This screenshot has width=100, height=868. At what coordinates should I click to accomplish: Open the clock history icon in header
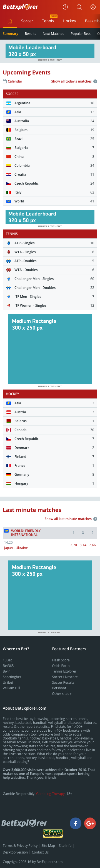tap(65, 7)
